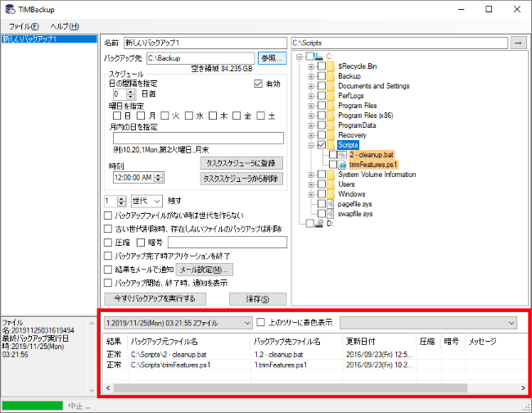Check バックアップ完了時アプリケーションを終了 option
Viewport: 532px width, 413px height.
point(108,256)
